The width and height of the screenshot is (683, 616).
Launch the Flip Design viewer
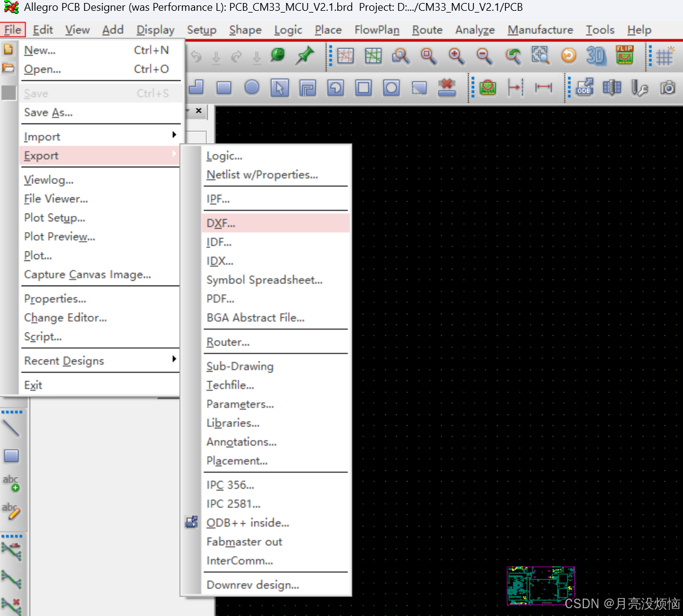pos(624,55)
